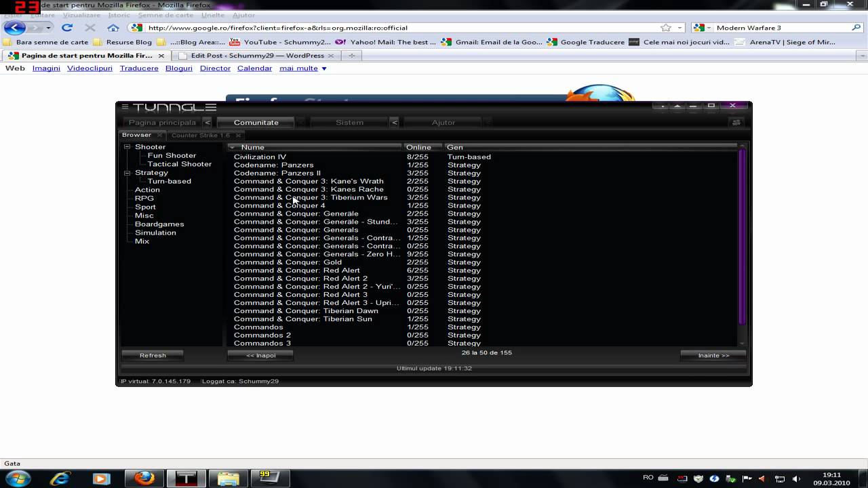Click arrow next to Pagina principala
Viewport: 868px width, 488px height.
(208, 123)
